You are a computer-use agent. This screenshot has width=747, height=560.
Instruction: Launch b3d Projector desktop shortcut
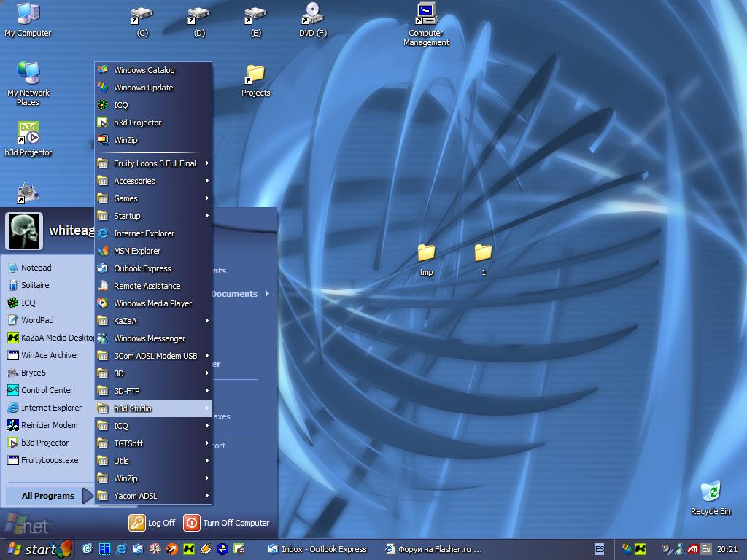pyautogui.click(x=28, y=139)
